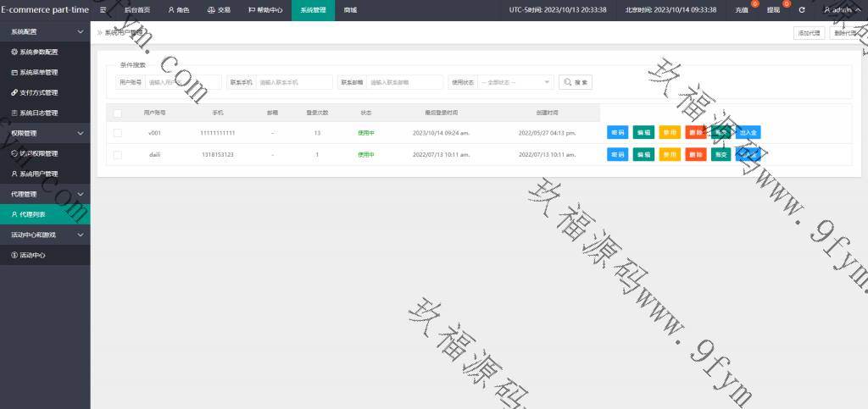Toggle the sidebar collapse hamburger icon
Image resolution: width=868 pixels, height=409 pixels.
point(103,10)
